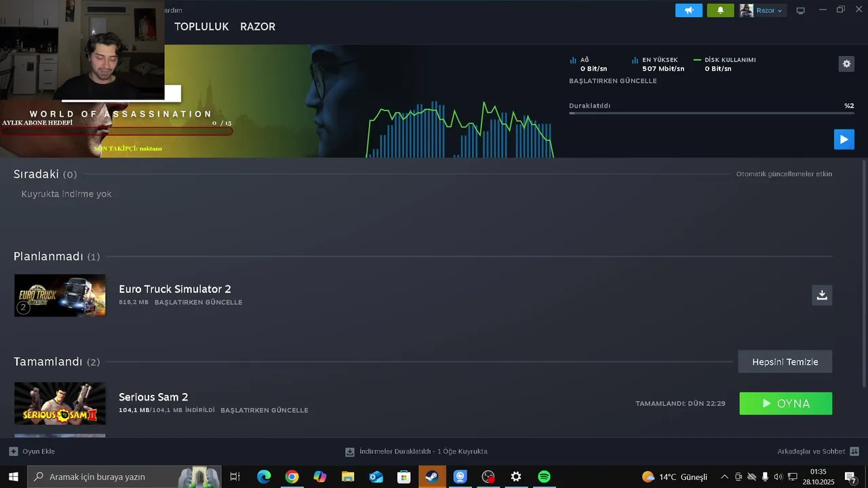
Task: Clear all completed with Hepsini Temizle
Action: tap(785, 361)
